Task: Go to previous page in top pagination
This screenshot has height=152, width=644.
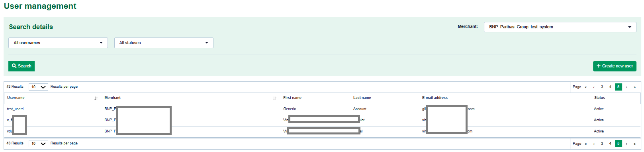Action: click(594, 87)
